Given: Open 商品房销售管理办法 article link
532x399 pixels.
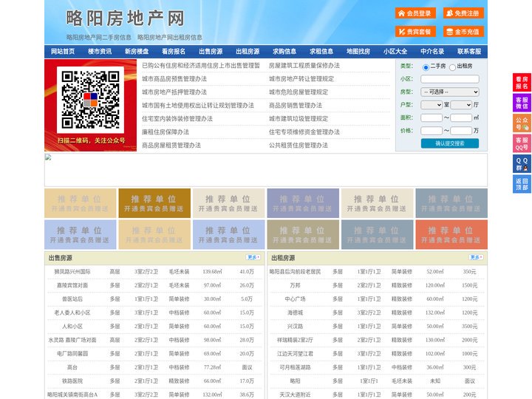Looking at the screenshot, I should pos(296,105).
